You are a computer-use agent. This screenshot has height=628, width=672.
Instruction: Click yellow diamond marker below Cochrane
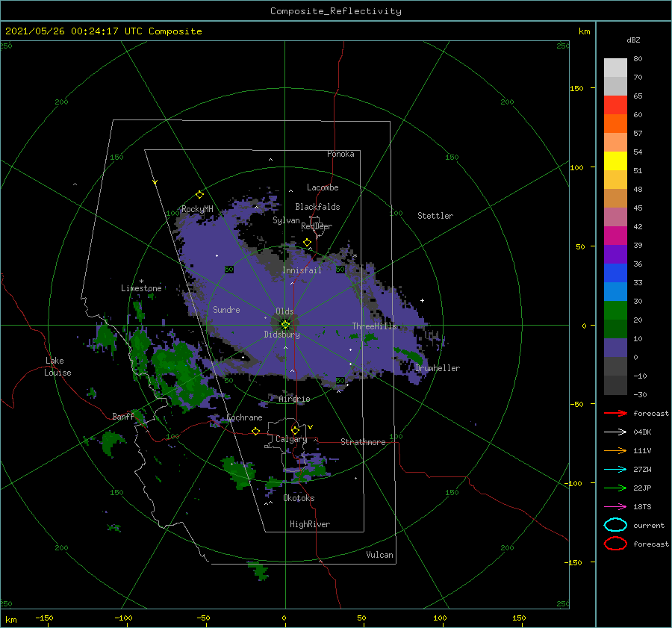click(256, 431)
